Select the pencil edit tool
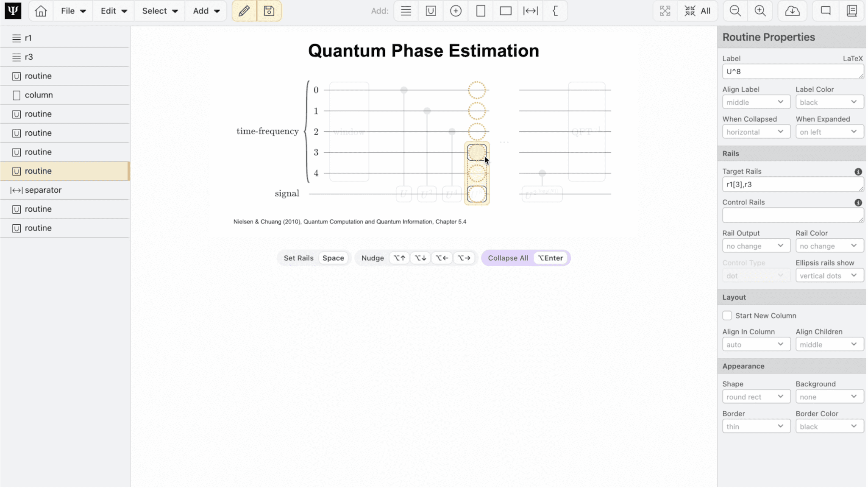The height and width of the screenshot is (488, 868). tap(244, 11)
